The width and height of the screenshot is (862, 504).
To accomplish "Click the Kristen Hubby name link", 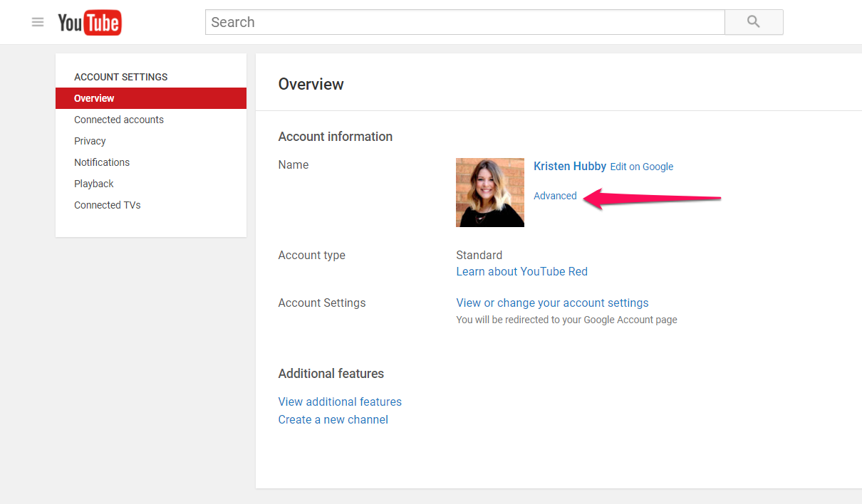I will coord(570,166).
